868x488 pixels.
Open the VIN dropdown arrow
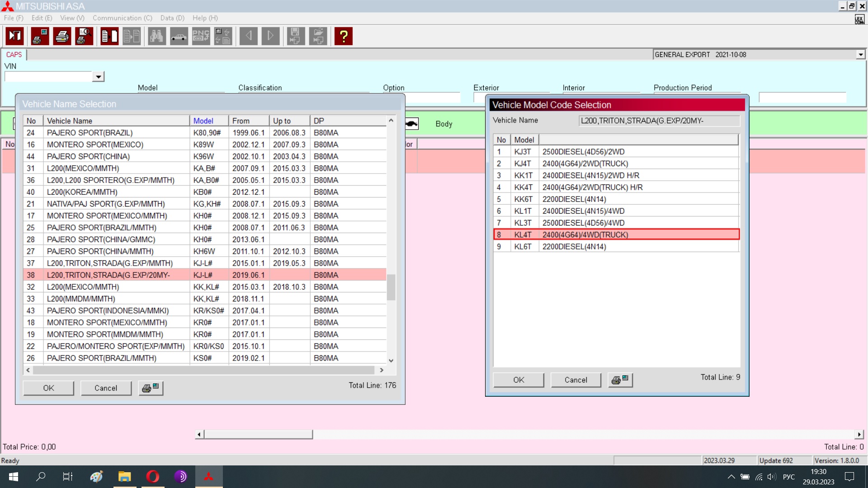[x=98, y=77]
